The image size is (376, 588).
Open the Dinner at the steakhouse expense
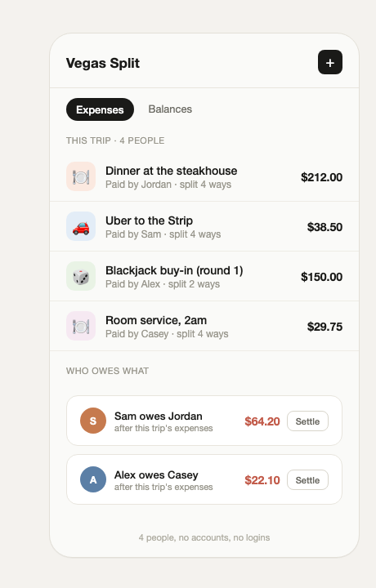pyautogui.click(x=204, y=176)
